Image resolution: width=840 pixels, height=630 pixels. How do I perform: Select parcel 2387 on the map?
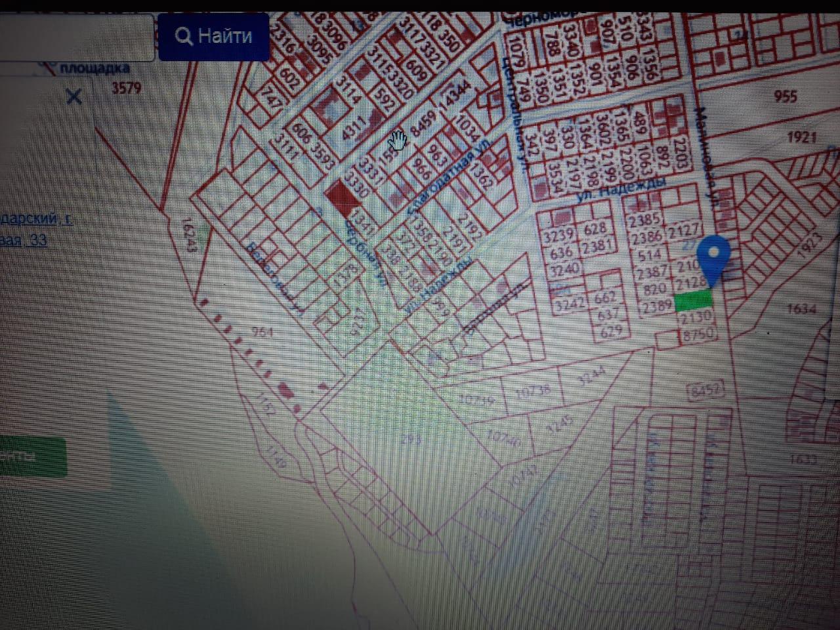652,271
